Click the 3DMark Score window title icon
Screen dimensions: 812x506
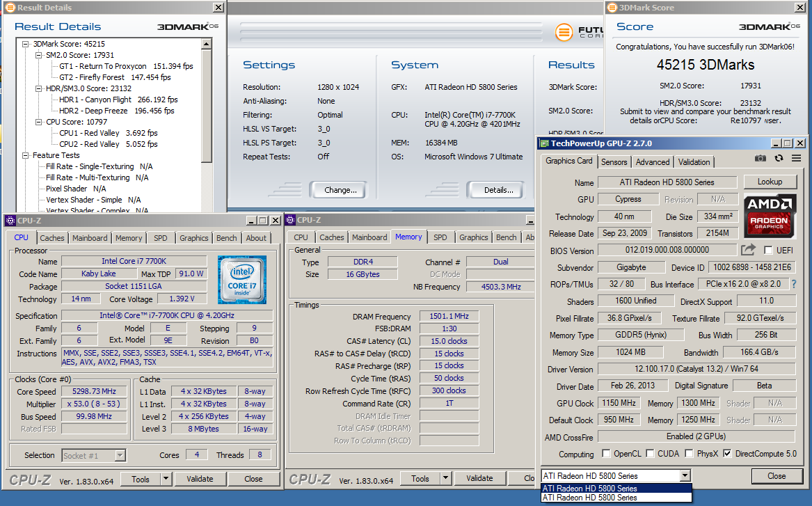pyautogui.click(x=612, y=7)
